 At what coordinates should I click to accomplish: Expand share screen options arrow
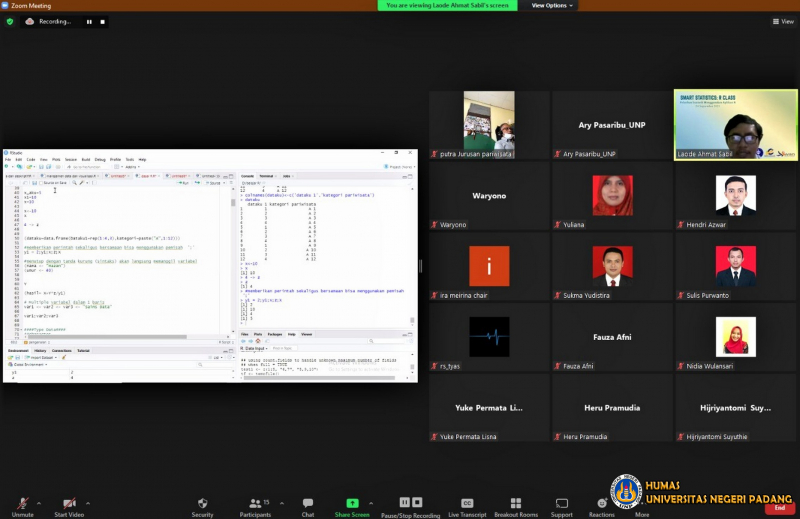(371, 503)
